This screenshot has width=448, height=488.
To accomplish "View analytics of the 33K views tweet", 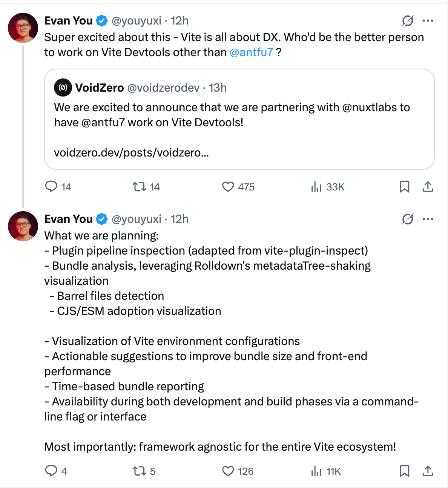I will [316, 187].
